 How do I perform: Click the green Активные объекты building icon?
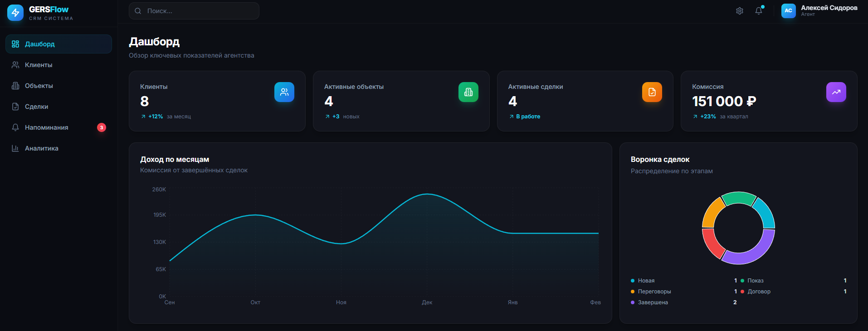click(x=468, y=92)
